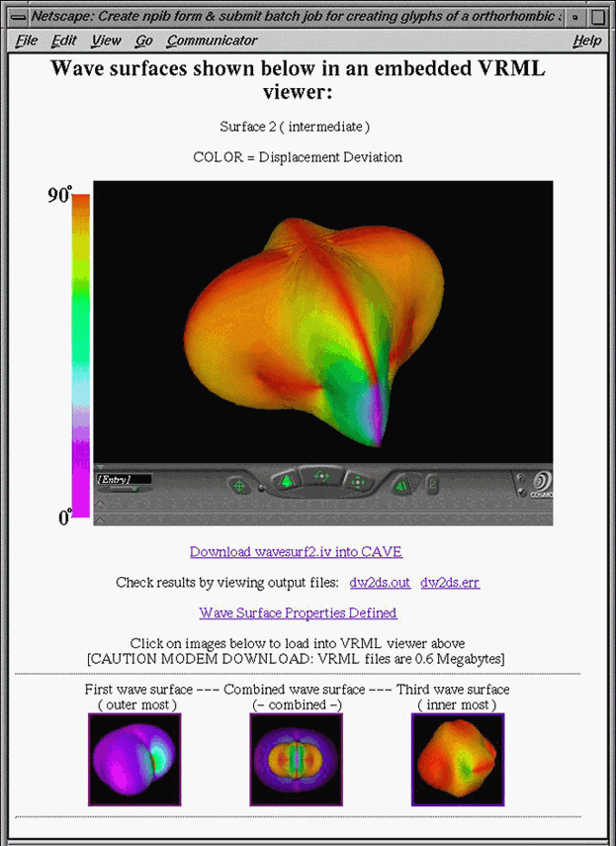Viewport: 616px width, 846px height.
Task: Expand the bottom dashboard drawer arrow
Action: [100, 519]
